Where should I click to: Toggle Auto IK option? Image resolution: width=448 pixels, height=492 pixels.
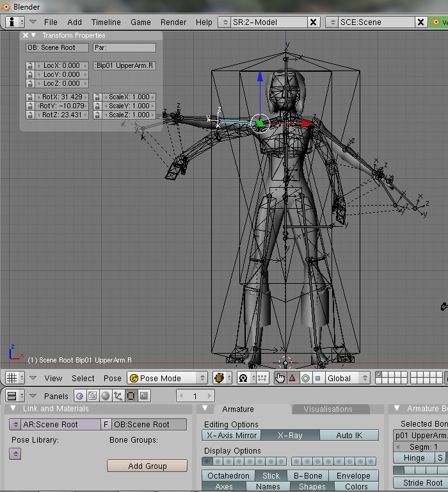[x=349, y=435]
